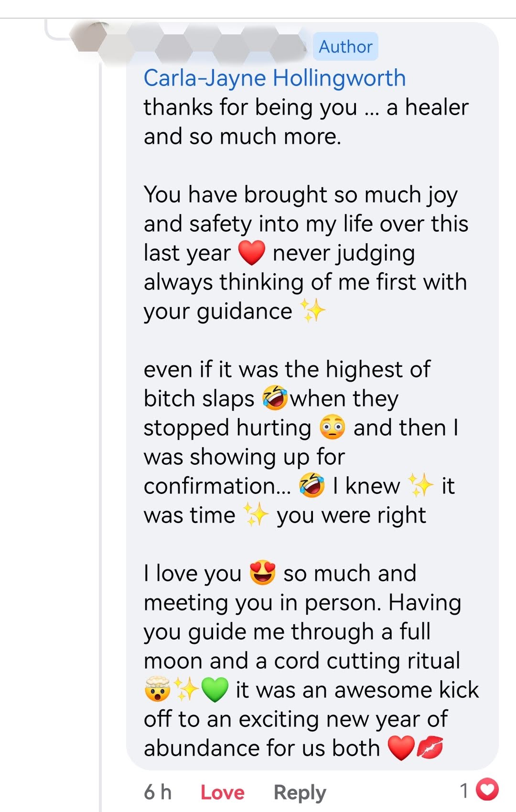Viewport: 516px width, 812px height.
Task: Click the reaction count number 1
Action: tap(464, 791)
